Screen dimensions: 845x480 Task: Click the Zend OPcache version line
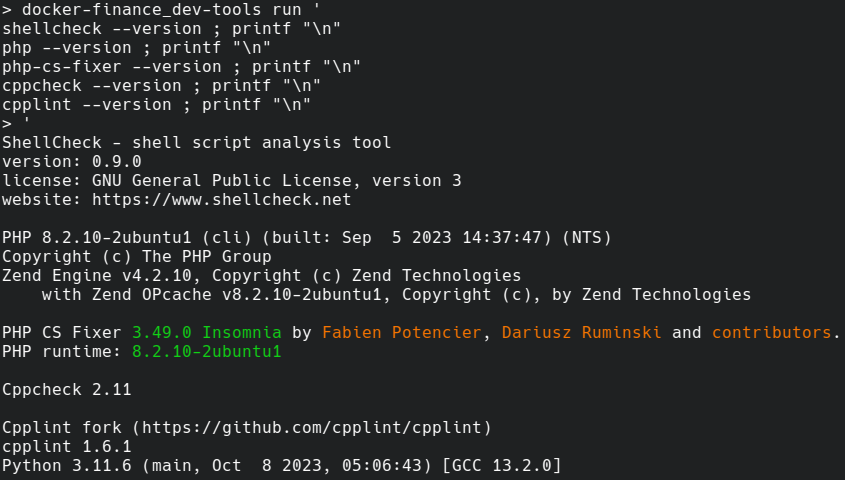(x=395, y=294)
